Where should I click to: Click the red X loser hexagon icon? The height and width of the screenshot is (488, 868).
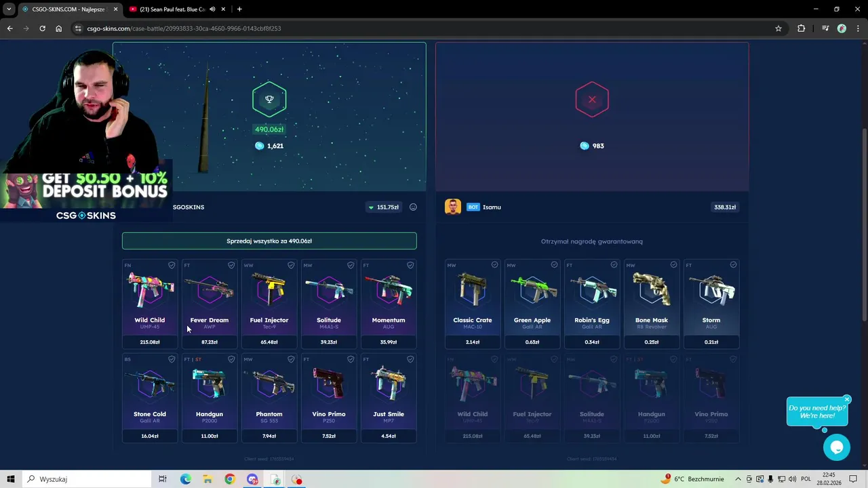[592, 100]
